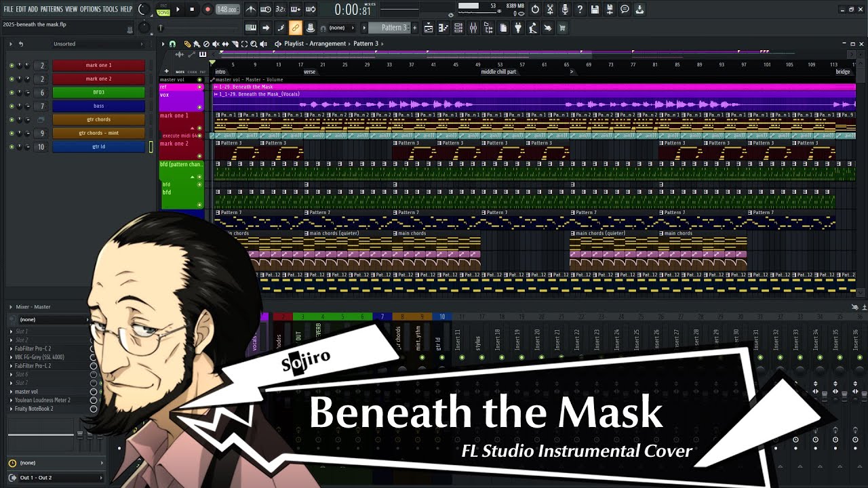The width and height of the screenshot is (868, 488).
Task: Toggle PAT/SONG mode switch
Action: (163, 9)
